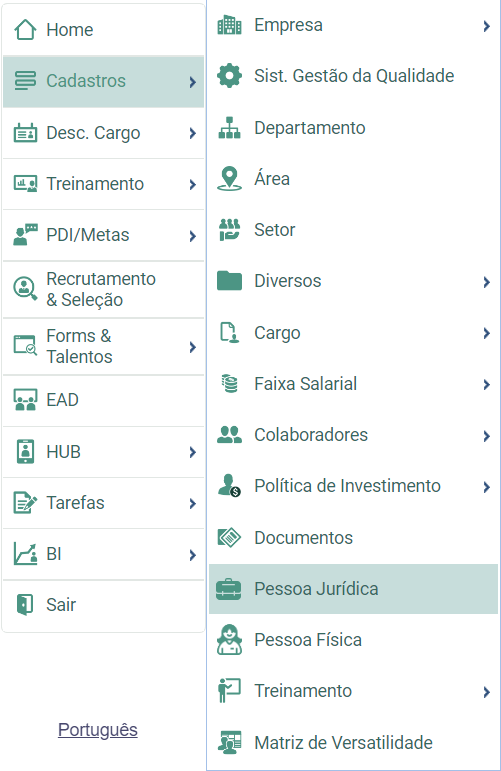Expand the BI menu chevron
This screenshot has width=501, height=771.
[192, 555]
